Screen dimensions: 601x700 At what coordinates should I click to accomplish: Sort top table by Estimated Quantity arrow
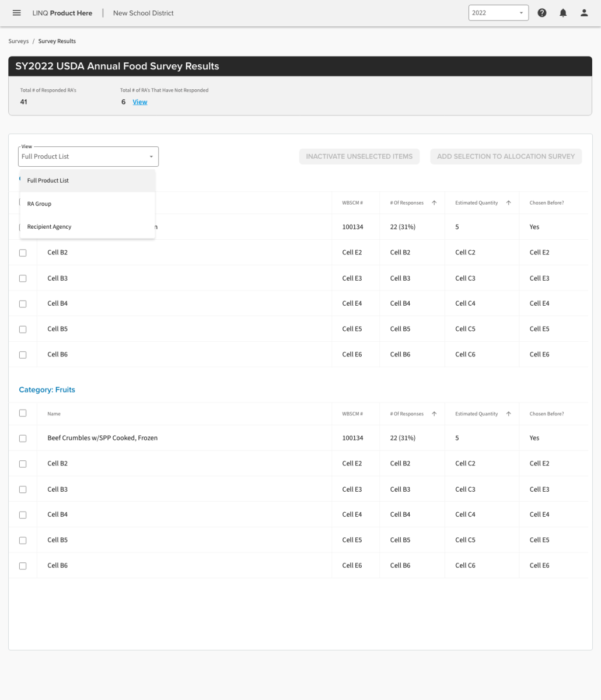click(x=509, y=203)
